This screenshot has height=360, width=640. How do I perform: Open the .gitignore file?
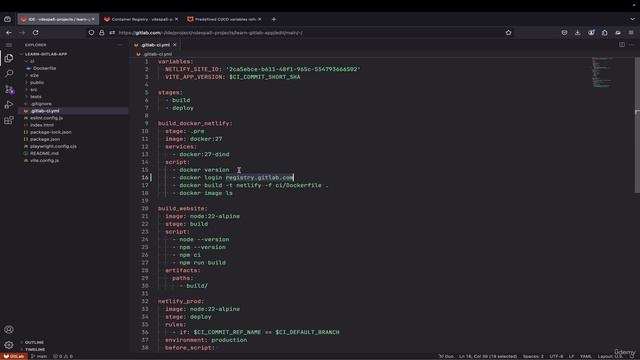click(x=41, y=104)
